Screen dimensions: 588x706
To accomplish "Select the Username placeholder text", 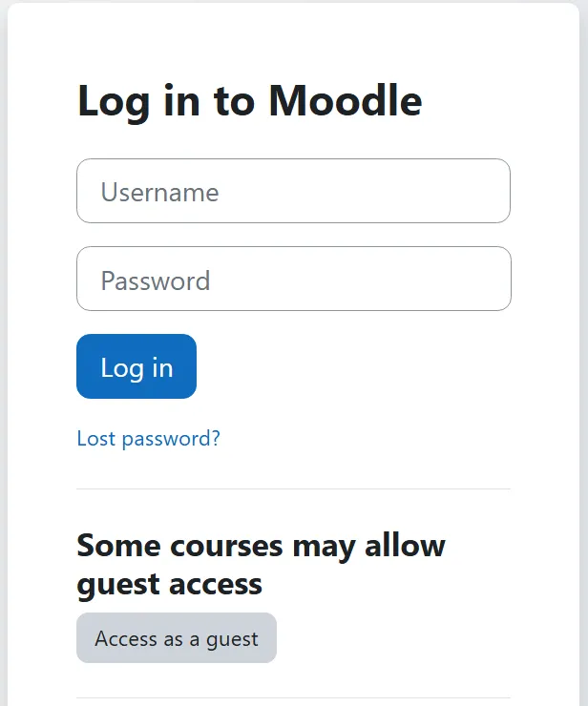I will point(159,193).
